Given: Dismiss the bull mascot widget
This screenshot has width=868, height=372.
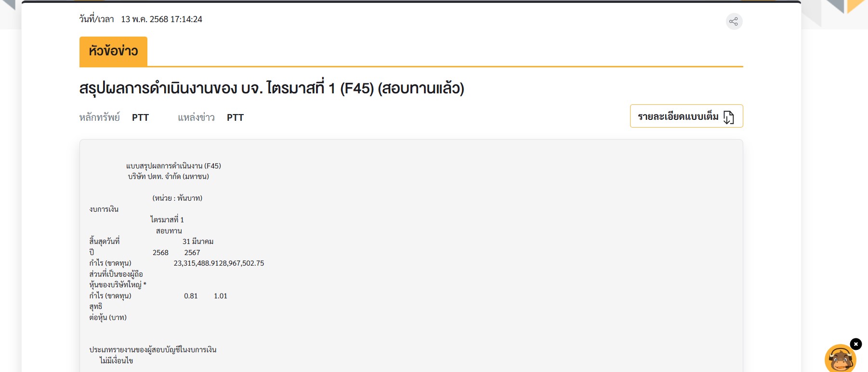Looking at the screenshot, I should click(x=855, y=344).
